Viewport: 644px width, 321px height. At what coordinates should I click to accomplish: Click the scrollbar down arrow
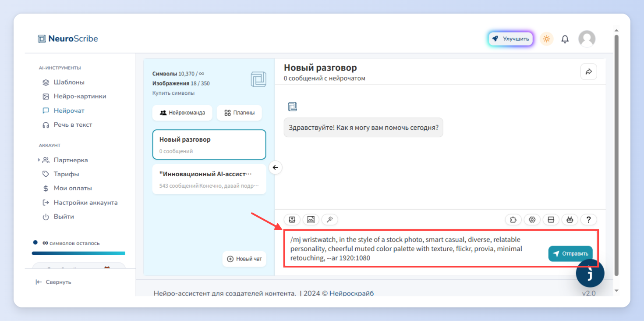(x=616, y=291)
